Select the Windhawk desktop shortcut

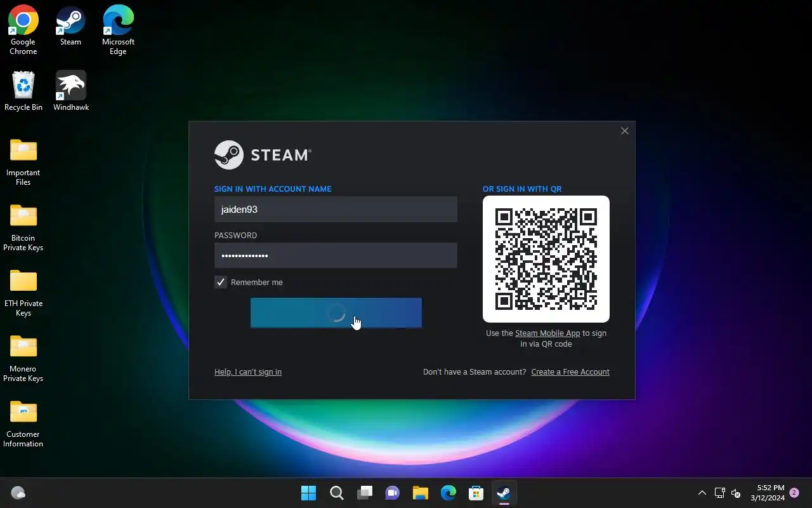[x=70, y=91]
